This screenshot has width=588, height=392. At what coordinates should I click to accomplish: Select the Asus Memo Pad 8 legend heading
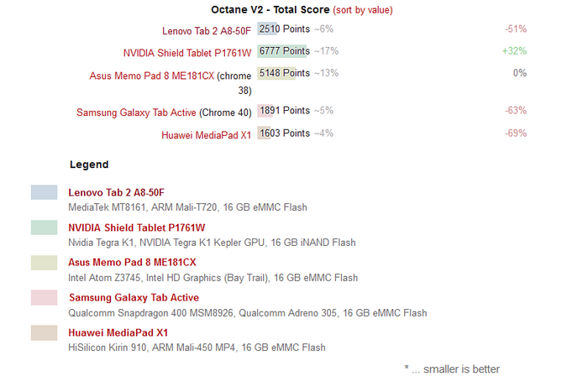(x=132, y=263)
